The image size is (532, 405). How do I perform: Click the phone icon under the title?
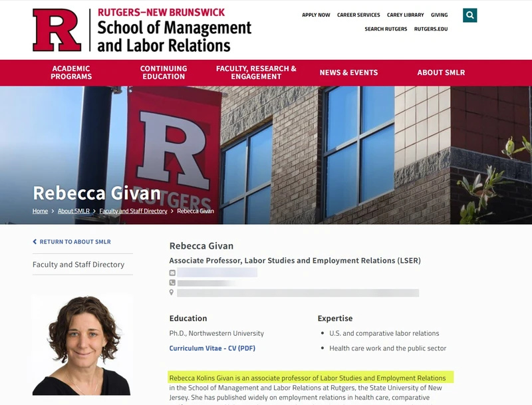172,283
